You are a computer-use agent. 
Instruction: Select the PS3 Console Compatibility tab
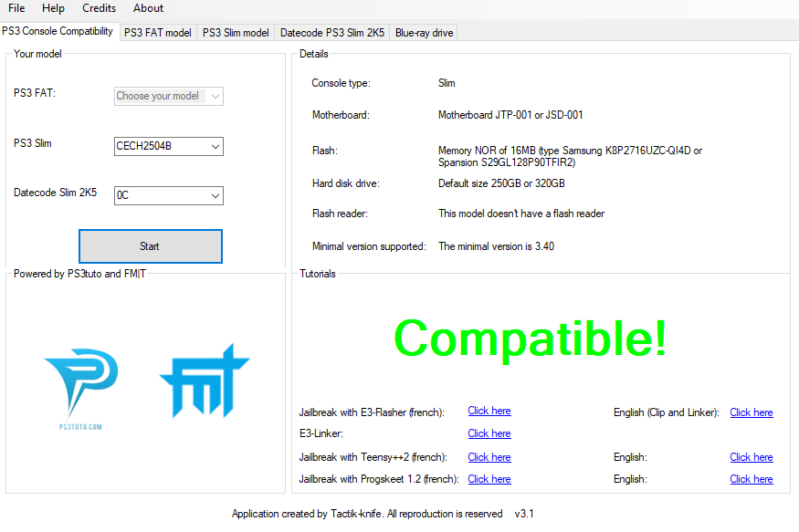coord(58,31)
